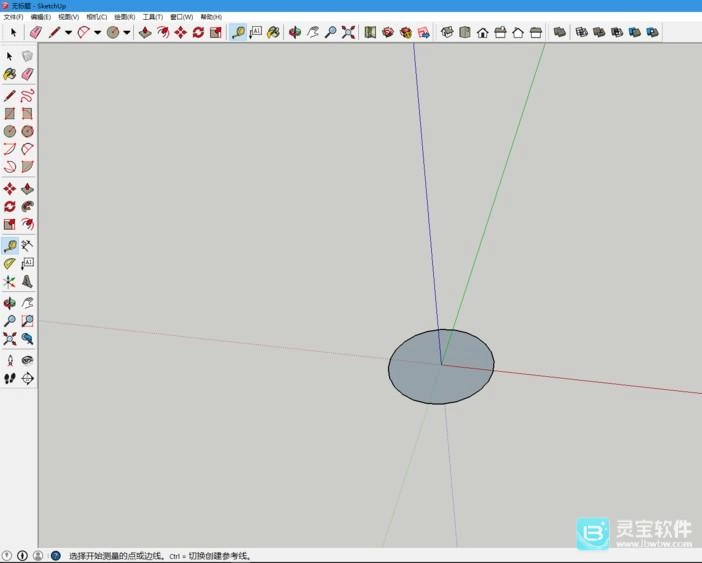Viewport: 702px width, 563px height.
Task: Expand the line tool dropdown arrow
Action: click(68, 32)
